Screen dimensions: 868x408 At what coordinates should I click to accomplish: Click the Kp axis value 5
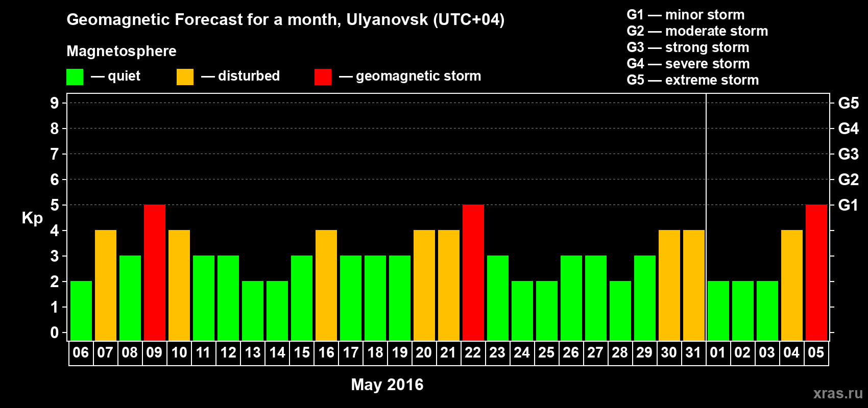[x=55, y=206]
